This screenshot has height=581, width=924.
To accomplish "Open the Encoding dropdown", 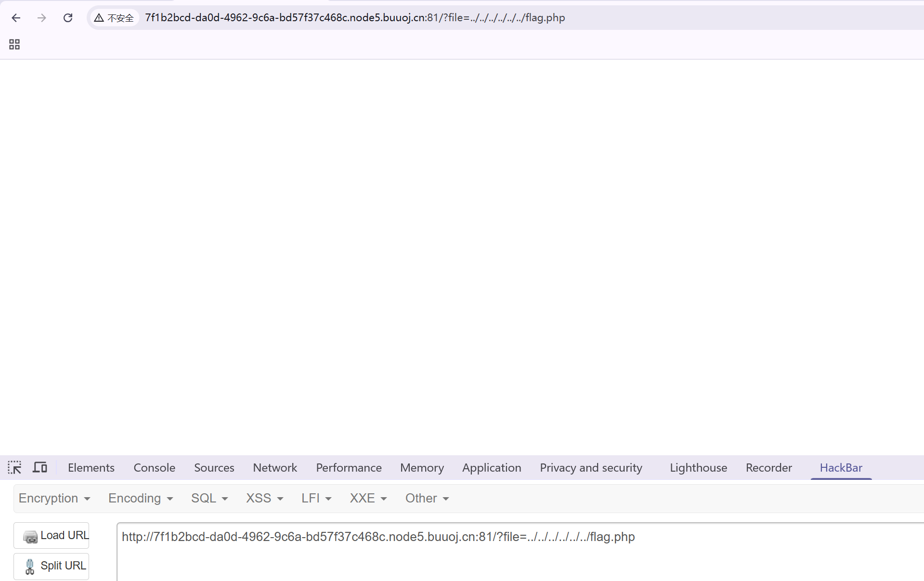I will tap(140, 498).
